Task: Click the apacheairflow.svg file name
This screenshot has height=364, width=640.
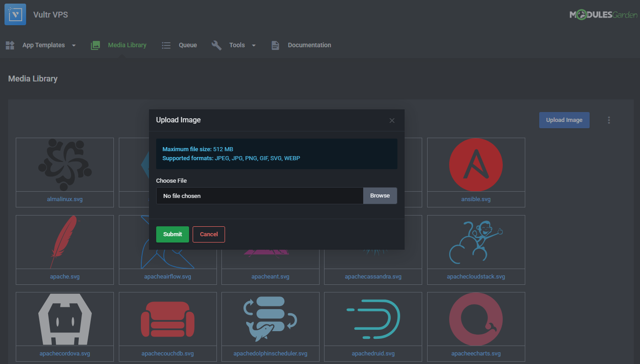Action: [x=168, y=277]
